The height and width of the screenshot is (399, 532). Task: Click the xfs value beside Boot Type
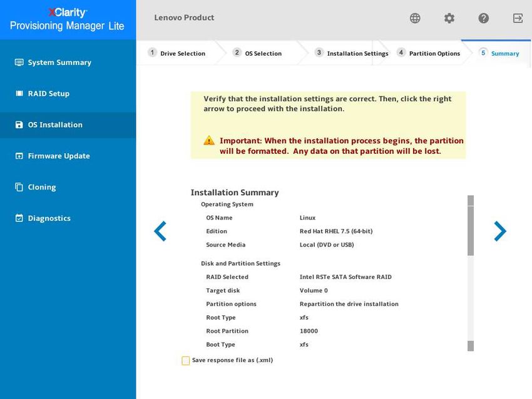pos(304,345)
